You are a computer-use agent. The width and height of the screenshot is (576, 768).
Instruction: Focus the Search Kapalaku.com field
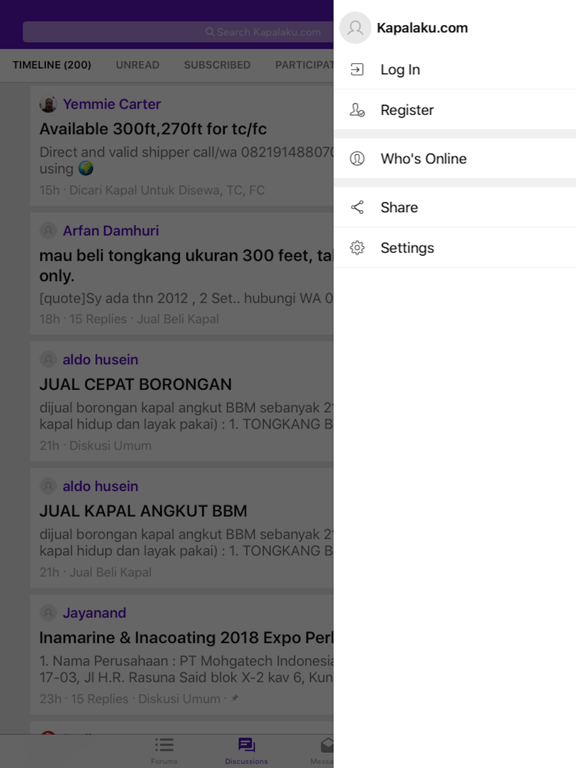point(178,32)
